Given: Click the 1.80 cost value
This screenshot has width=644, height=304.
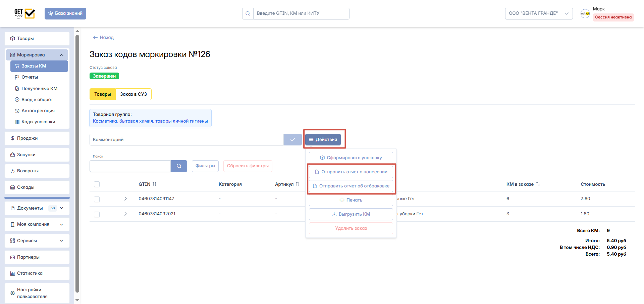Looking at the screenshot, I should 585,214.
